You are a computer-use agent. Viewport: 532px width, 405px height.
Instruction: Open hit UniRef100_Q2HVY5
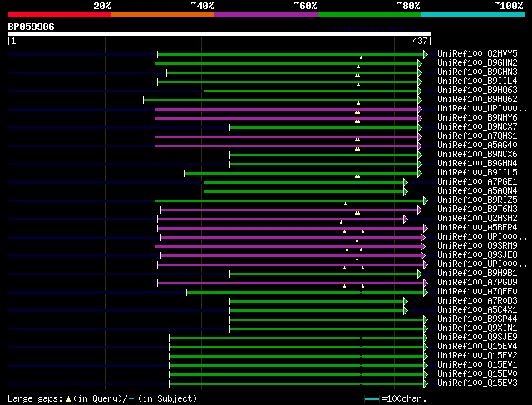477,53
